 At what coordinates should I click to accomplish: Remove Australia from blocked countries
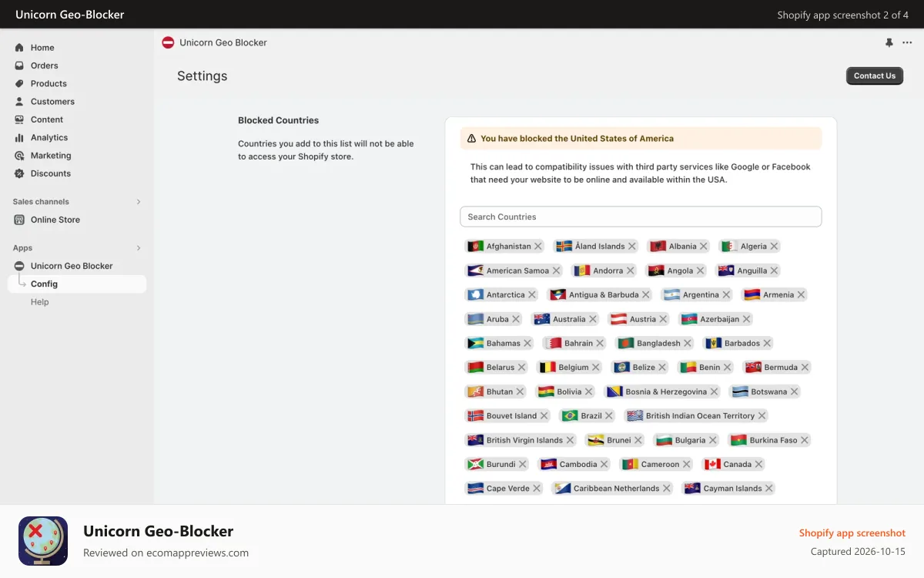coord(593,319)
